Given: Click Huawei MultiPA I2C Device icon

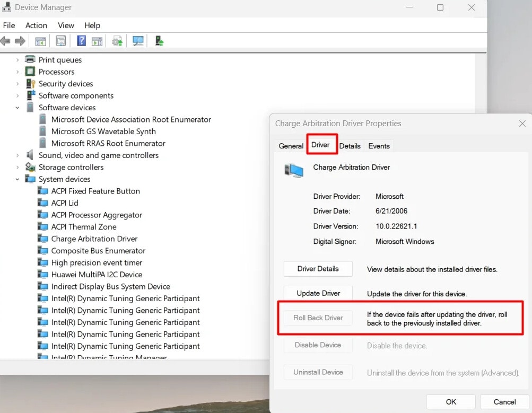Looking at the screenshot, I should click(x=43, y=274).
